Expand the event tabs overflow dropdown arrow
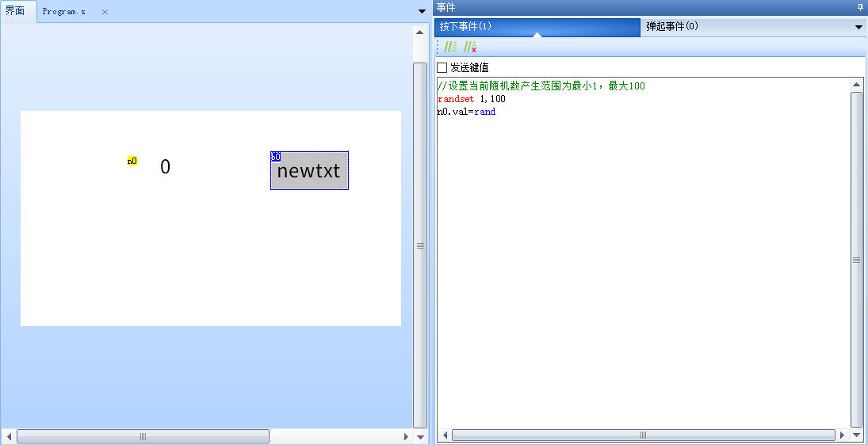The width and height of the screenshot is (868, 445). tap(858, 27)
